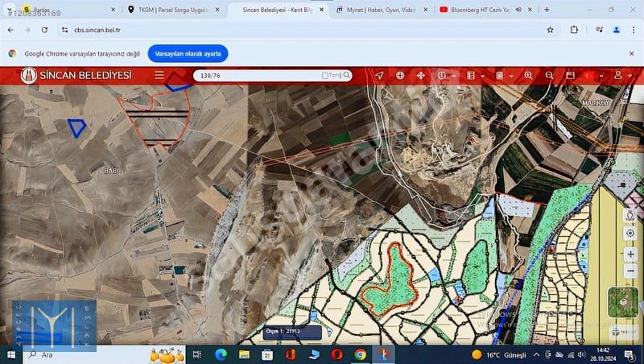Click 'Varsayılan olarak ayarla' button
Viewport: 644px width, 364px height.
[x=188, y=53]
